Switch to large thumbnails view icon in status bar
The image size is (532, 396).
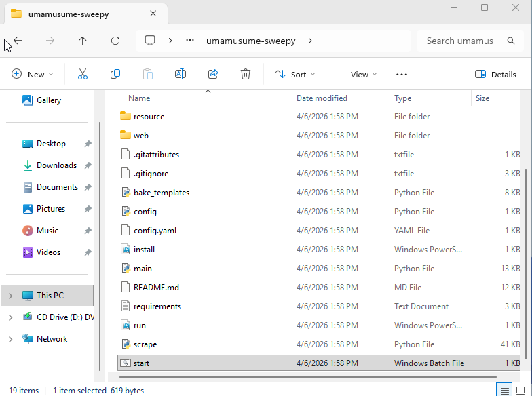[x=520, y=391]
